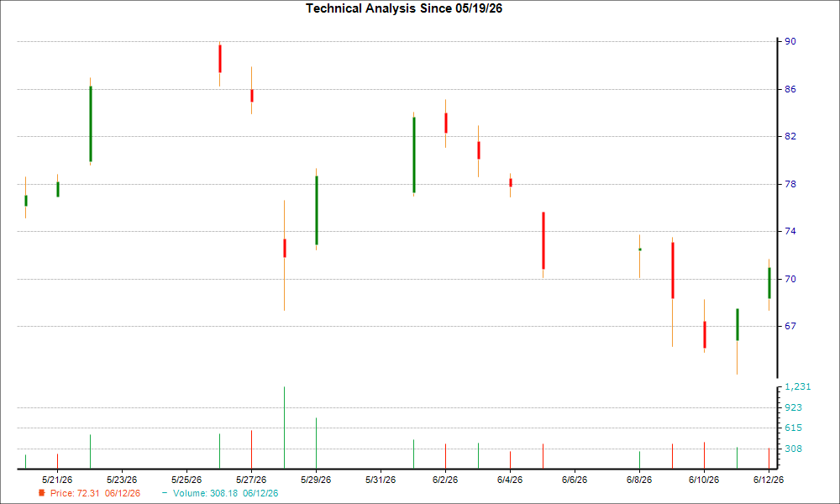Select the green candlestick on 6/12/26

tap(769, 283)
